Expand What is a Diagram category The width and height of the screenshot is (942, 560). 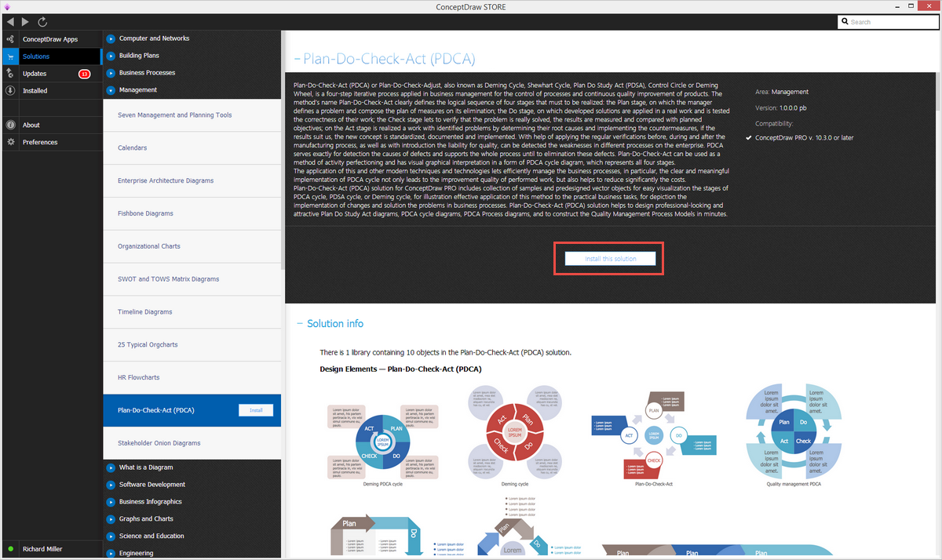111,467
